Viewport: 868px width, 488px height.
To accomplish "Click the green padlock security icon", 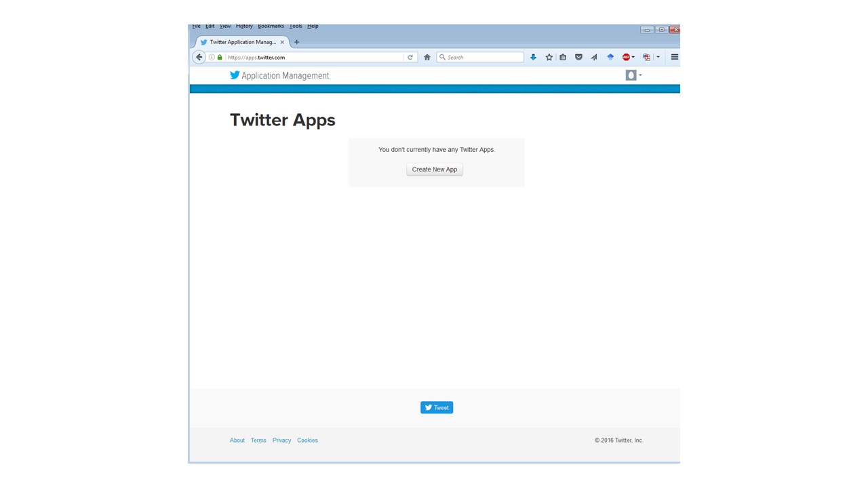I will pos(220,58).
